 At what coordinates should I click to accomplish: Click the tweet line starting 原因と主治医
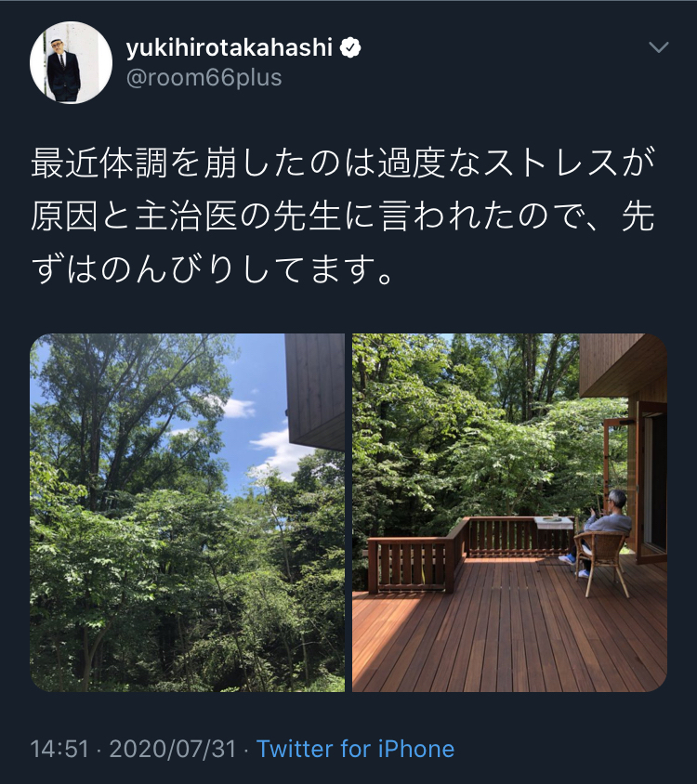point(343,216)
